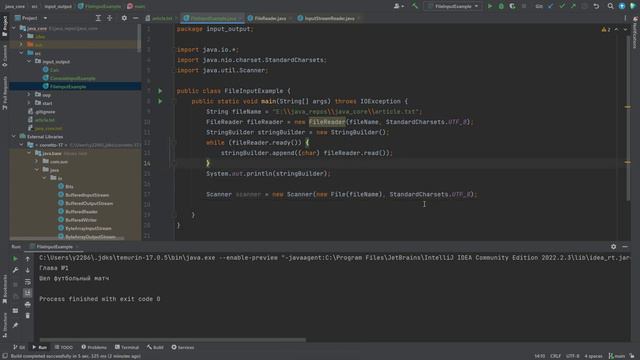
Task: Click the Project tree vertical scrollbar
Action: [139, 38]
